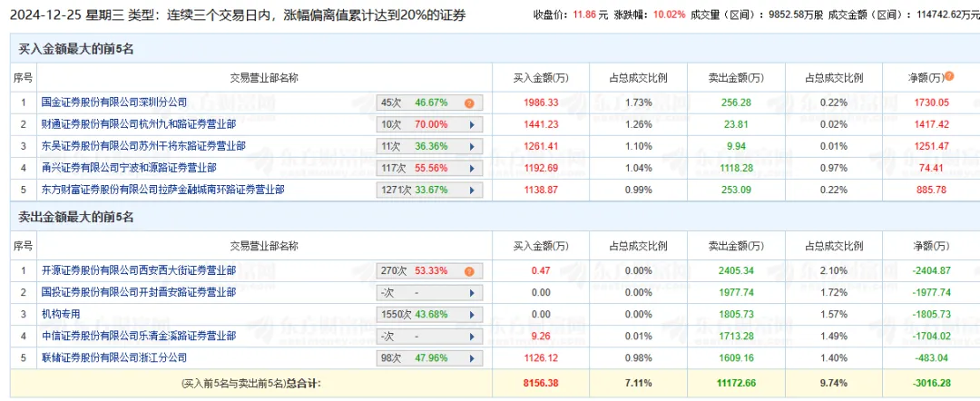Open 东方财富证券拉萨金融城南环路营业部 link

pos(162,190)
